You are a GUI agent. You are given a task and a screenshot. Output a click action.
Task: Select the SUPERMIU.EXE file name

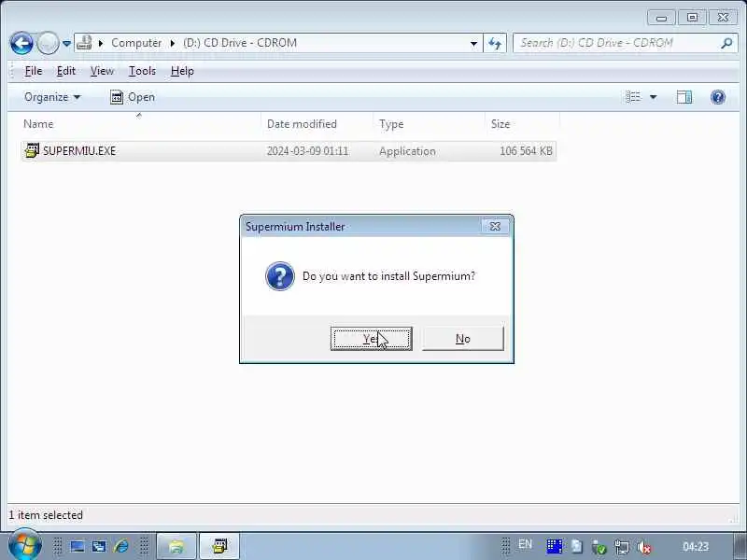pyautogui.click(x=79, y=151)
